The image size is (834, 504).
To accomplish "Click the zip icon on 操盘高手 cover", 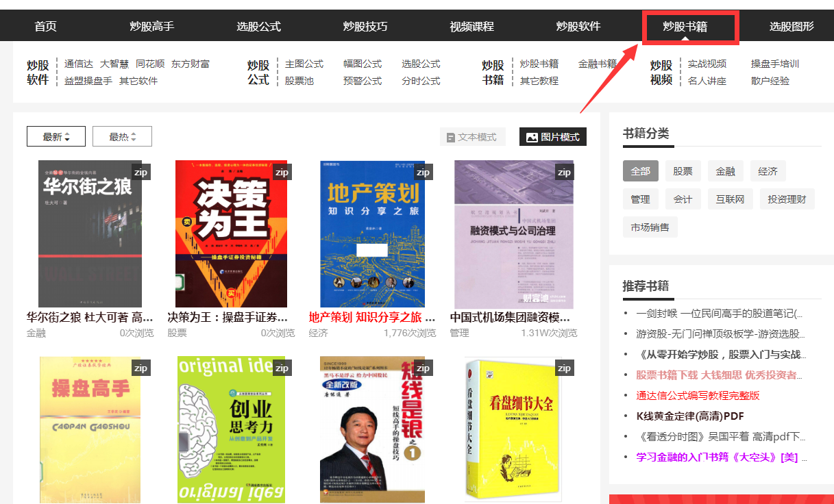I will tap(140, 368).
